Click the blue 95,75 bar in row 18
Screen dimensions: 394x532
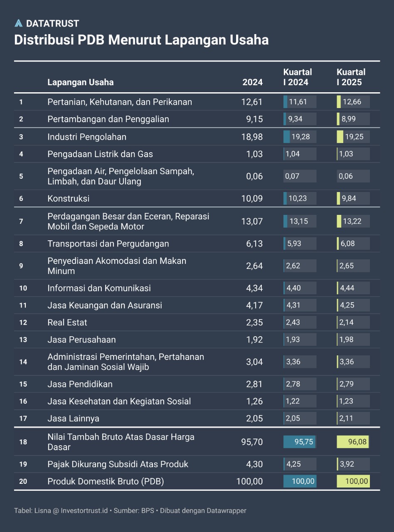coord(300,442)
